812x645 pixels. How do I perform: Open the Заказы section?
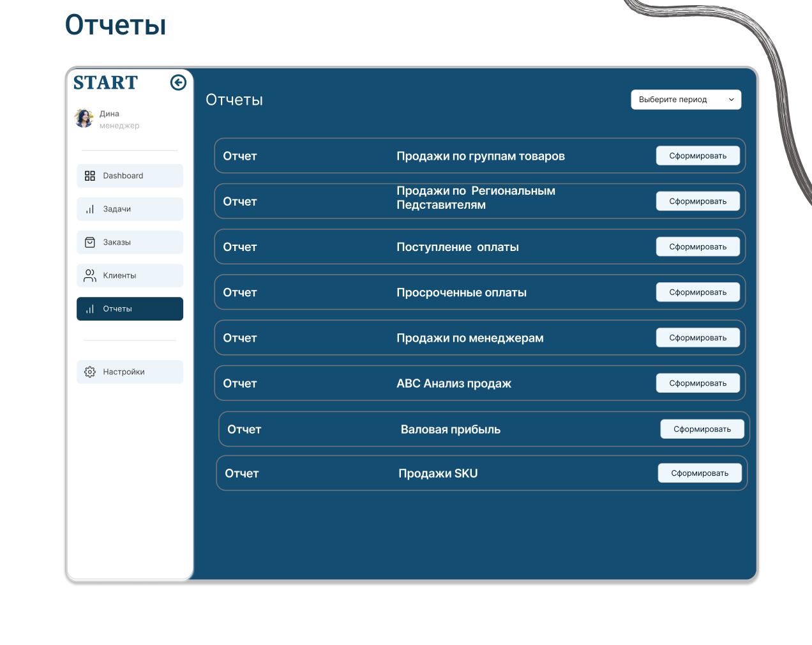pyautogui.click(x=130, y=242)
